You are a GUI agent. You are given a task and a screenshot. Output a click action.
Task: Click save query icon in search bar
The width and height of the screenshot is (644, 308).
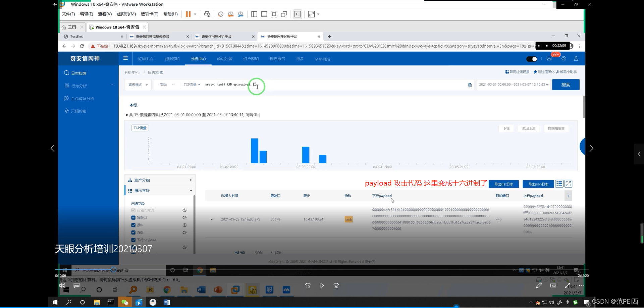tap(470, 85)
